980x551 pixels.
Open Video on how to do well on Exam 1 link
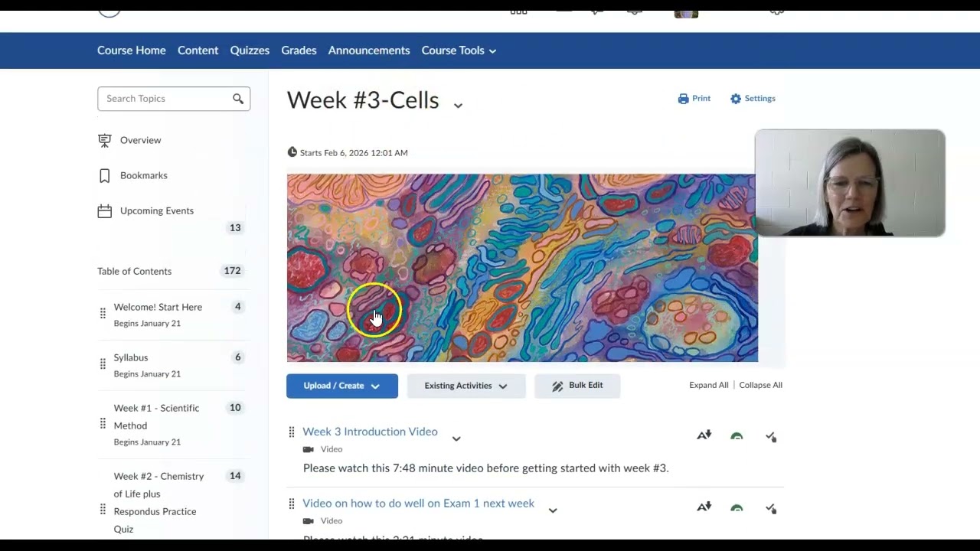coord(418,504)
